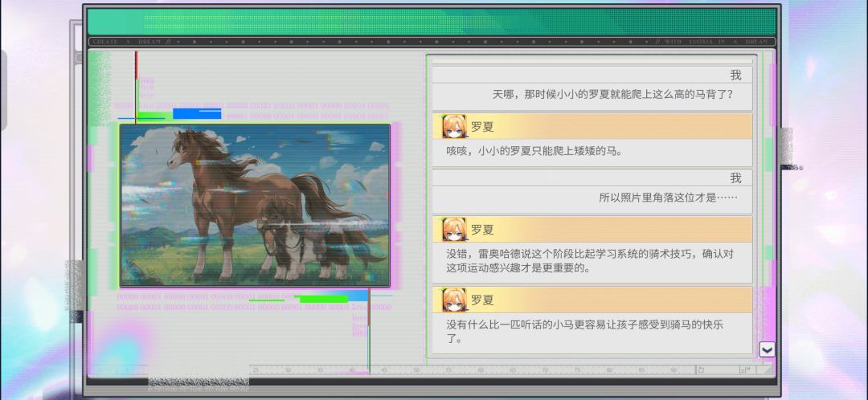This screenshot has width=868, height=400.
Task: Click the green title bar of the window
Action: [x=432, y=22]
